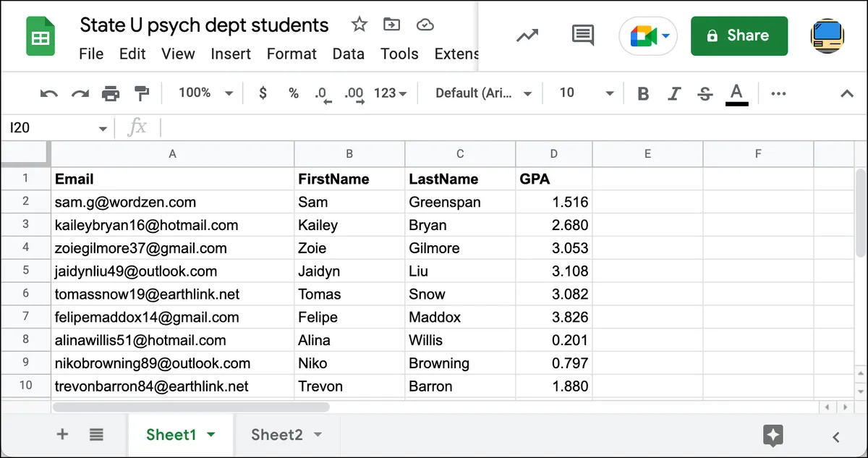This screenshot has height=458, width=868.
Task: Toggle strikethrough formatting
Action: pyautogui.click(x=705, y=93)
